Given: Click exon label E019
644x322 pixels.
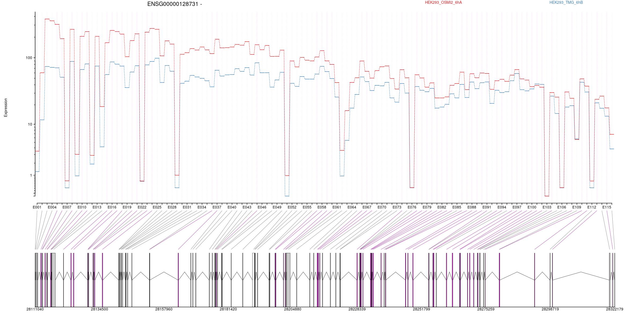Looking at the screenshot, I should pos(127,207).
